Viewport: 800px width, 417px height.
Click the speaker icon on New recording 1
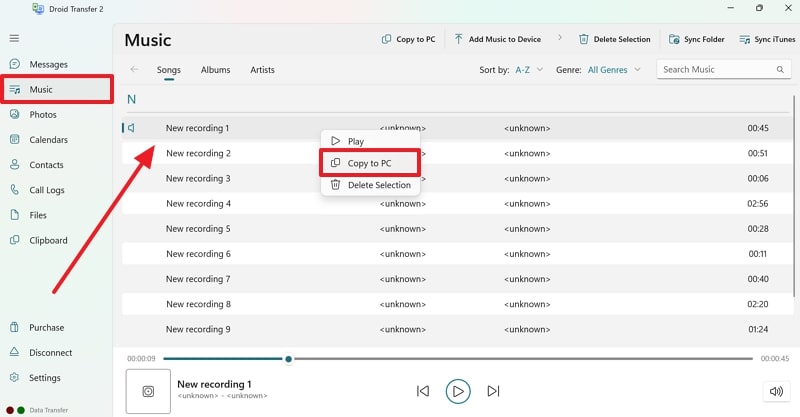pos(131,128)
